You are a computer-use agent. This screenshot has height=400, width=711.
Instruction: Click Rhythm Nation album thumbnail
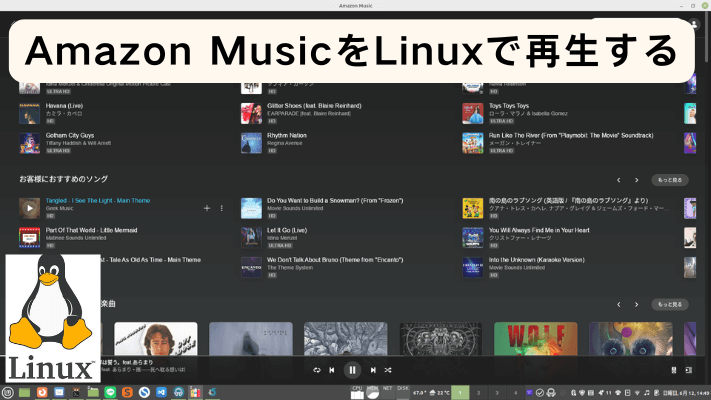click(x=251, y=143)
